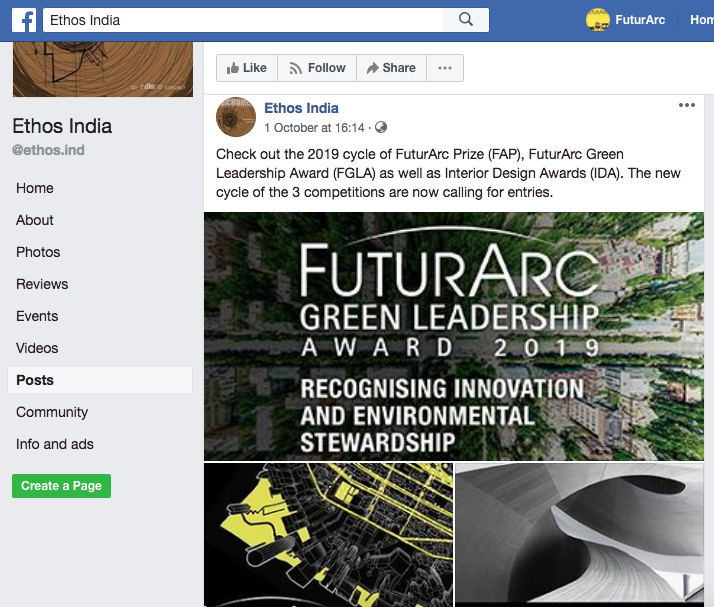
Task: Click the 1 October at 16:14 timestamp
Action: pyautogui.click(x=314, y=128)
